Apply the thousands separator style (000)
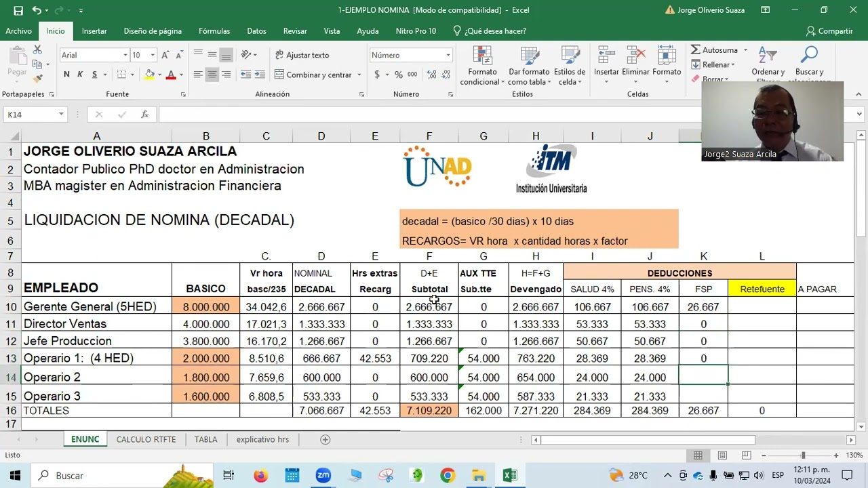This screenshot has width=868, height=488. coord(413,75)
